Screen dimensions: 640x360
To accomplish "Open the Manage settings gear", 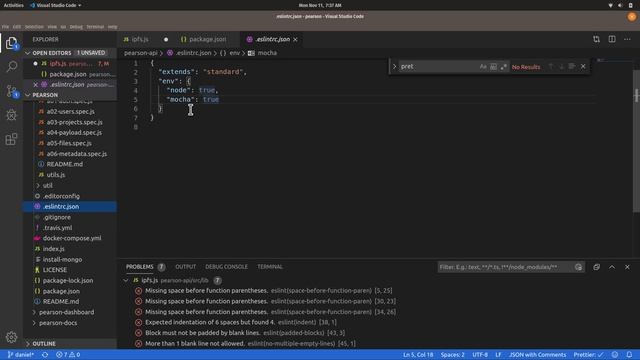I will 11,337.
